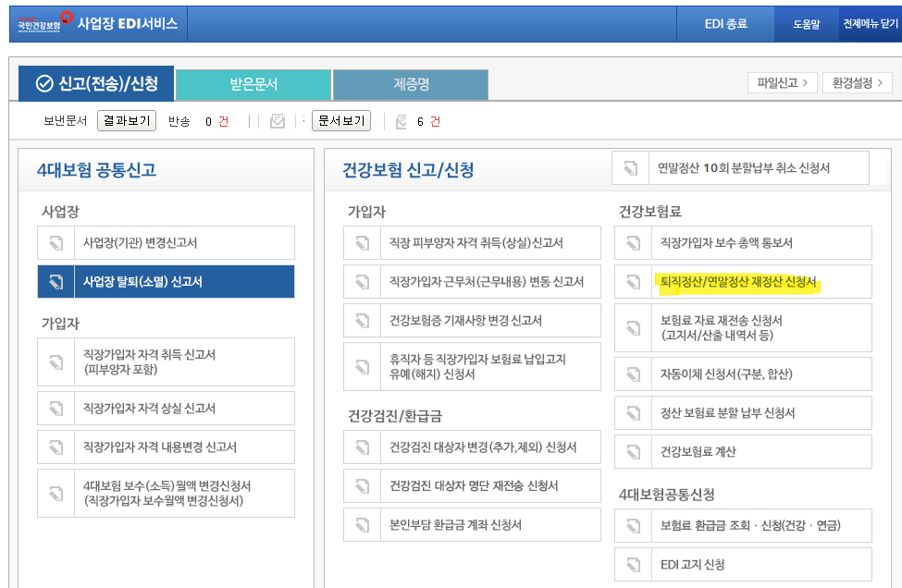Open 건강검진 대상자 변경(추가,제외) 신청서
The width and height of the screenshot is (902, 588).
point(473,447)
